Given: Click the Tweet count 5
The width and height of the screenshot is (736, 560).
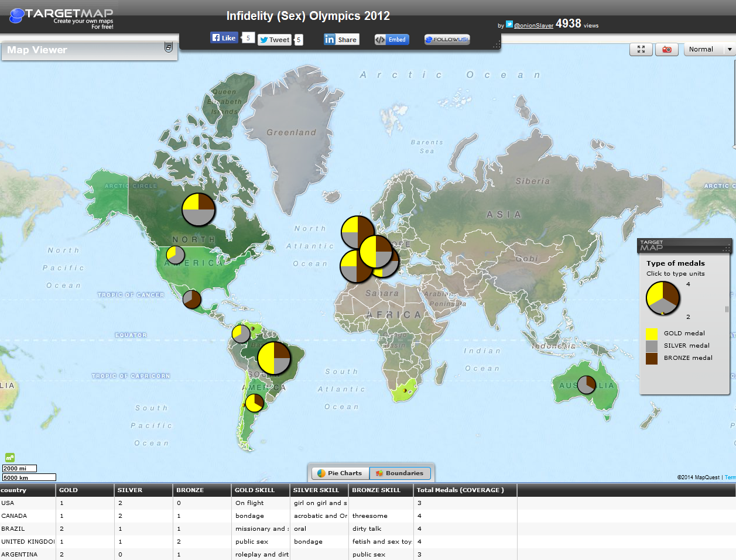Looking at the screenshot, I should click(x=299, y=40).
